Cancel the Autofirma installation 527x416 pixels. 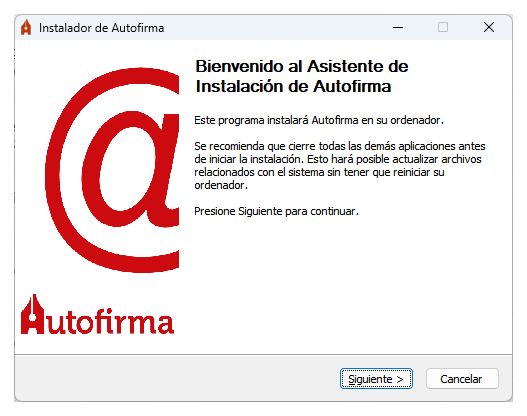(462, 379)
